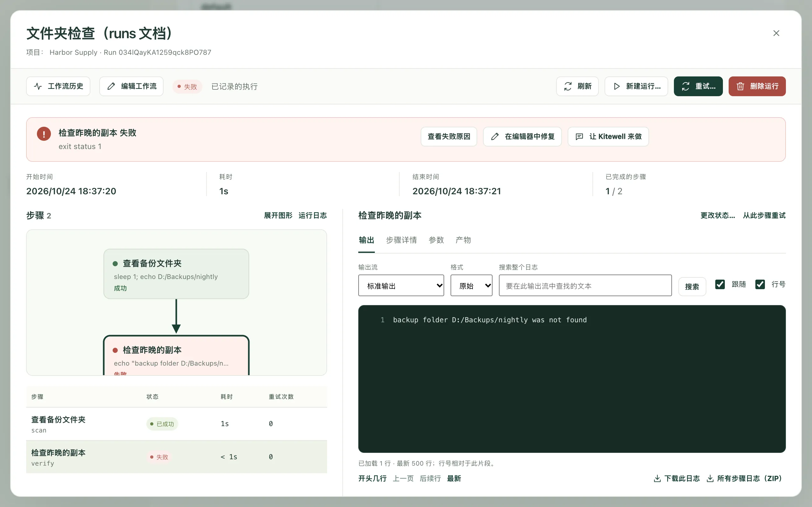This screenshot has width=812, height=507.
Task: Click the 重试... retry button
Action: pyautogui.click(x=698, y=86)
